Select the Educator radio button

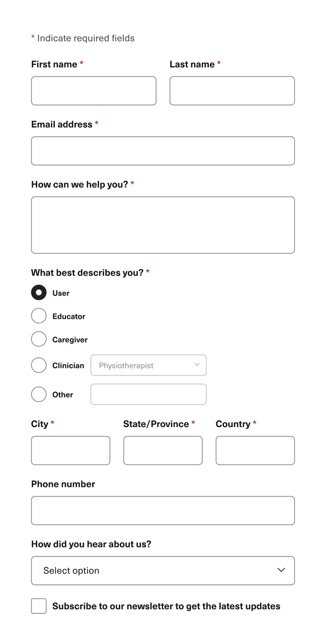click(x=39, y=315)
